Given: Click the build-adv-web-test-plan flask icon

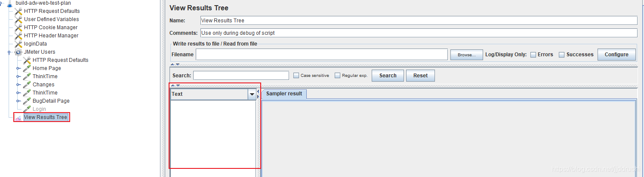Looking at the screenshot, I should click(9, 3).
